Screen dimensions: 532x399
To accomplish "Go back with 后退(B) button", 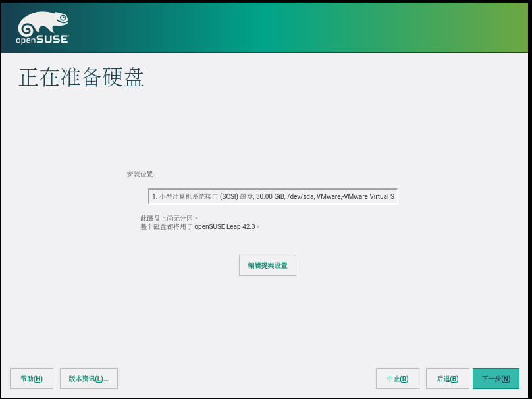I will [448, 379].
